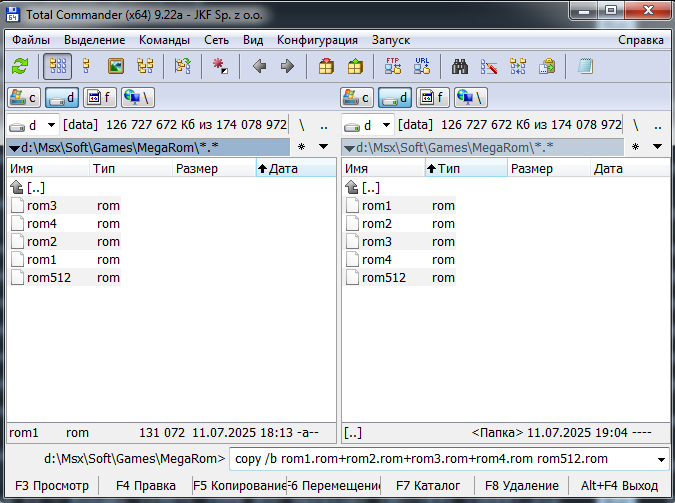Switch to Brief view mode icon

[x=58, y=66]
